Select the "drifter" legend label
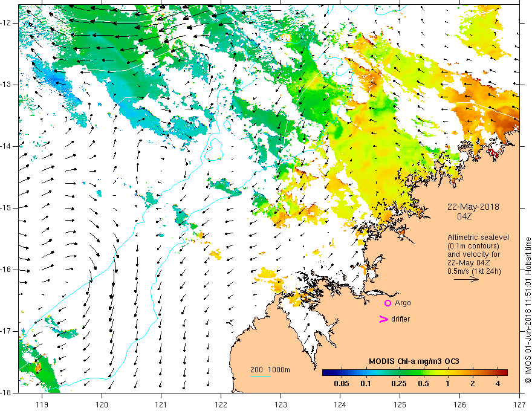The image size is (532, 411). pyautogui.click(x=400, y=319)
